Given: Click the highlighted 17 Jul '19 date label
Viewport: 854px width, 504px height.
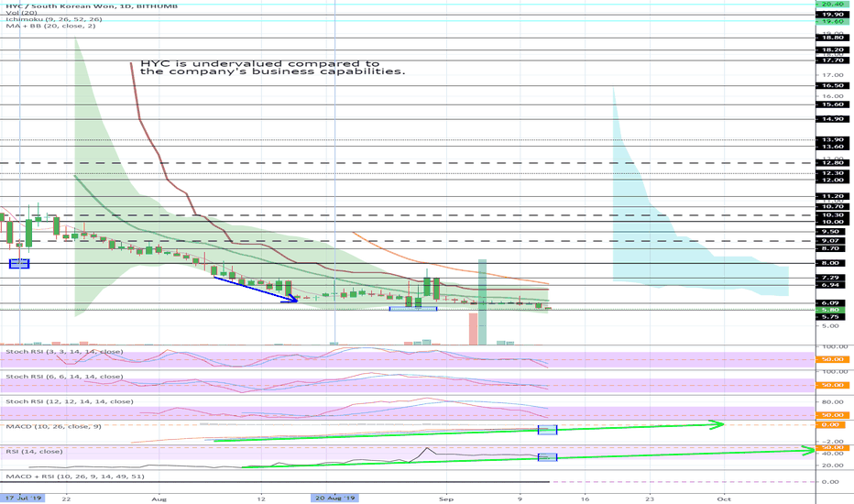Looking at the screenshot, I should tap(23, 499).
